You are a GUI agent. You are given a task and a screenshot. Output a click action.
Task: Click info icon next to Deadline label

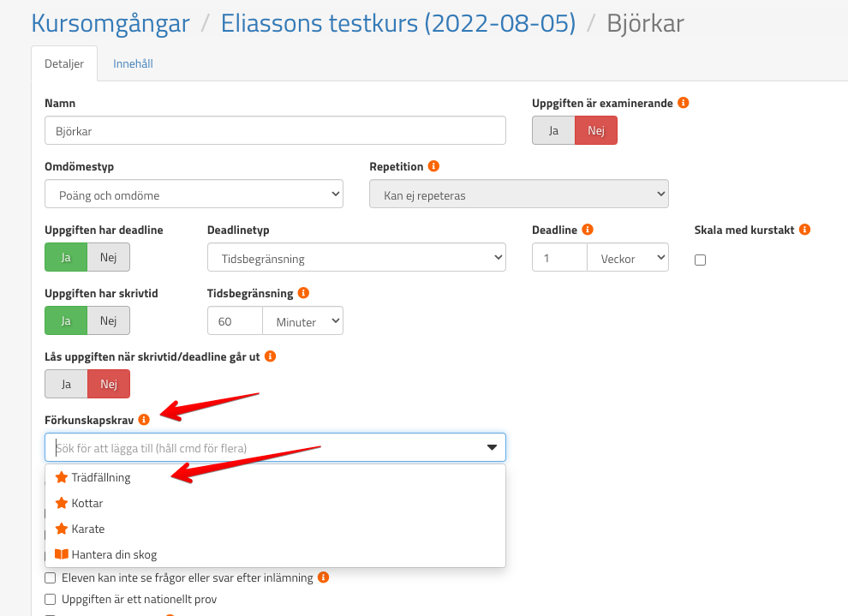tap(587, 230)
